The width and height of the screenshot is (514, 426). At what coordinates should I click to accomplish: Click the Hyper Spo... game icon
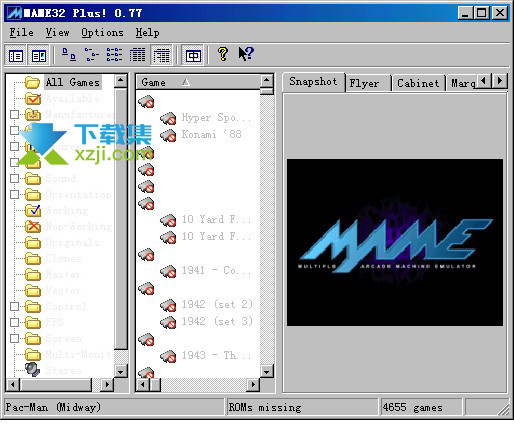pos(168,118)
